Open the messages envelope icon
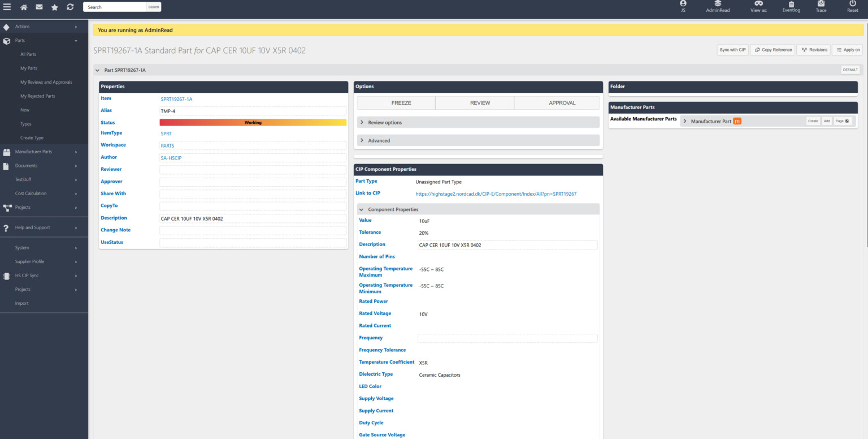Image resolution: width=868 pixels, height=439 pixels. pyautogui.click(x=38, y=7)
